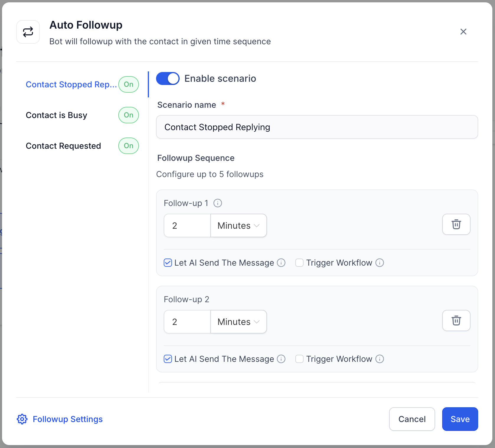
Task: Select the Contact is Busy scenario
Action: pyautogui.click(x=56, y=115)
